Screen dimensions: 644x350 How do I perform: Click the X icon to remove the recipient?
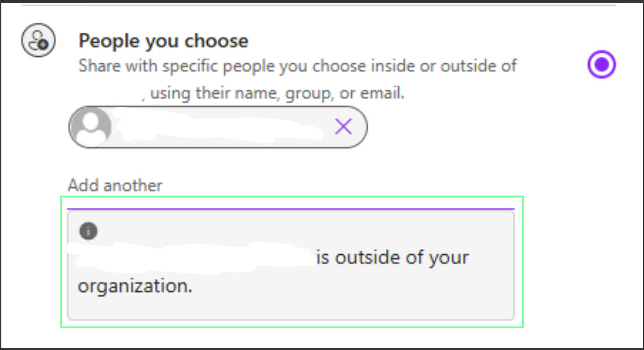[x=343, y=127]
